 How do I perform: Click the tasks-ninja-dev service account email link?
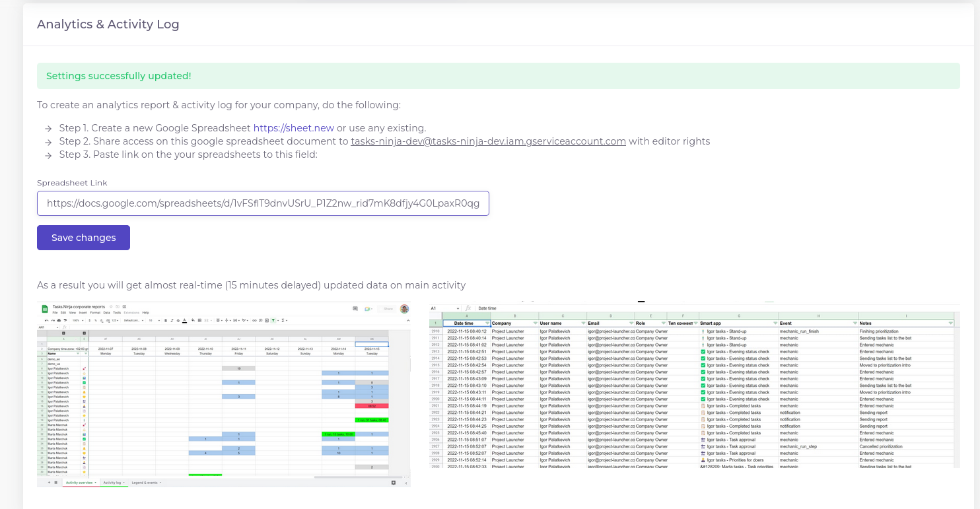(488, 141)
